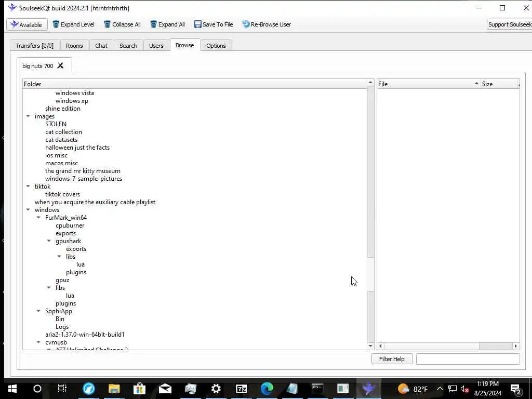Collapse the windows folder

pyautogui.click(x=28, y=210)
